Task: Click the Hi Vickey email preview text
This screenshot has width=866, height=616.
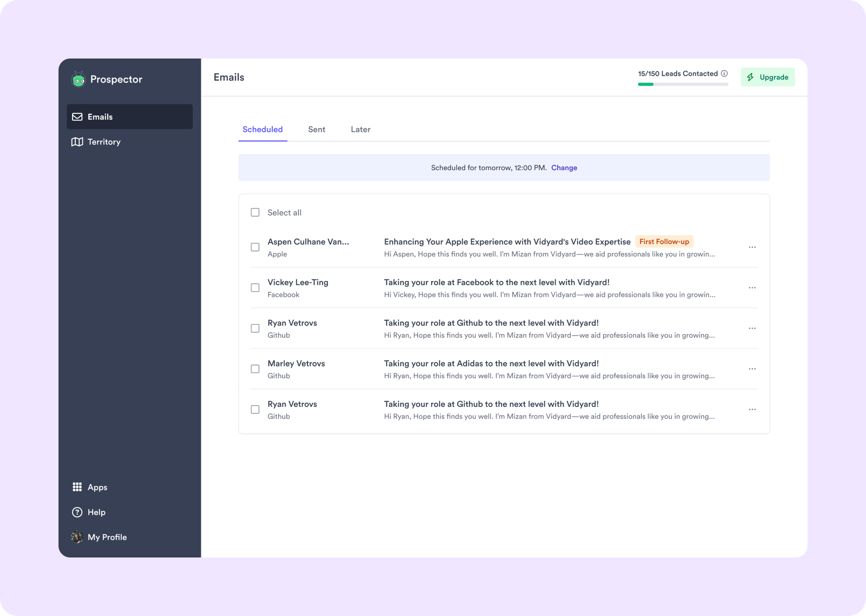Action: [x=549, y=295]
